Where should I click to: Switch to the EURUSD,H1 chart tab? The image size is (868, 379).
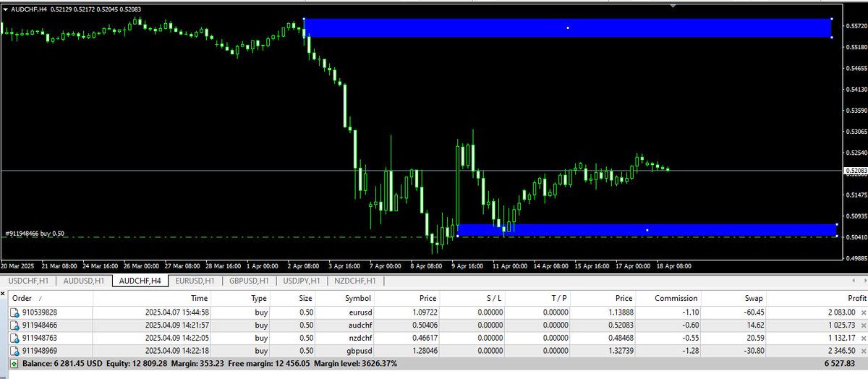[x=195, y=281]
